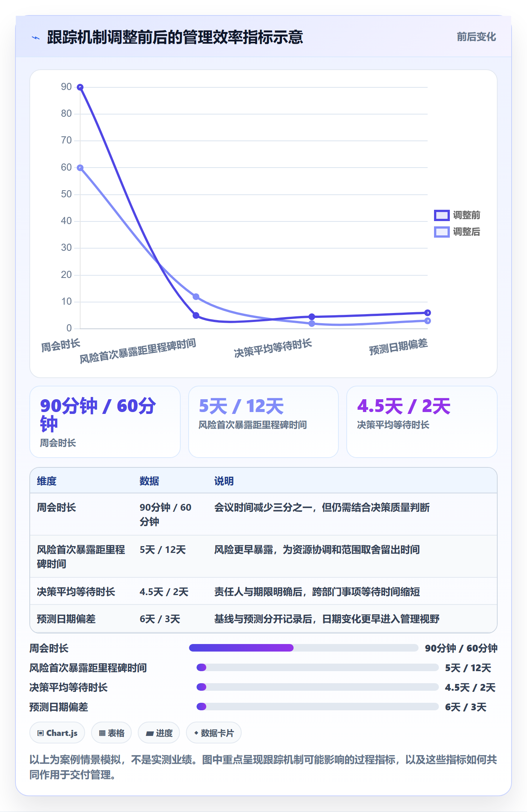Open the 4.5天 / 2天 data card
The height and width of the screenshot is (812, 527).
coord(422,422)
